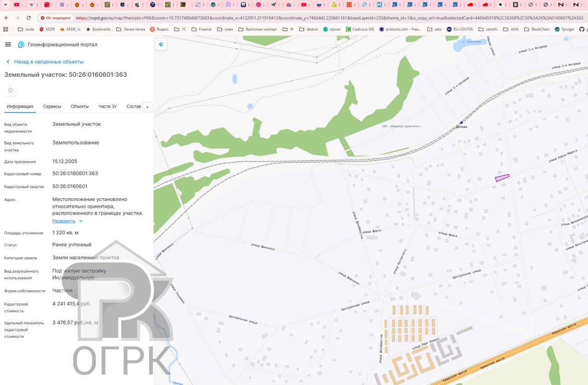588x385 pixels.
Task: Click the Земли населенных пунктов value
Action: (x=85, y=257)
